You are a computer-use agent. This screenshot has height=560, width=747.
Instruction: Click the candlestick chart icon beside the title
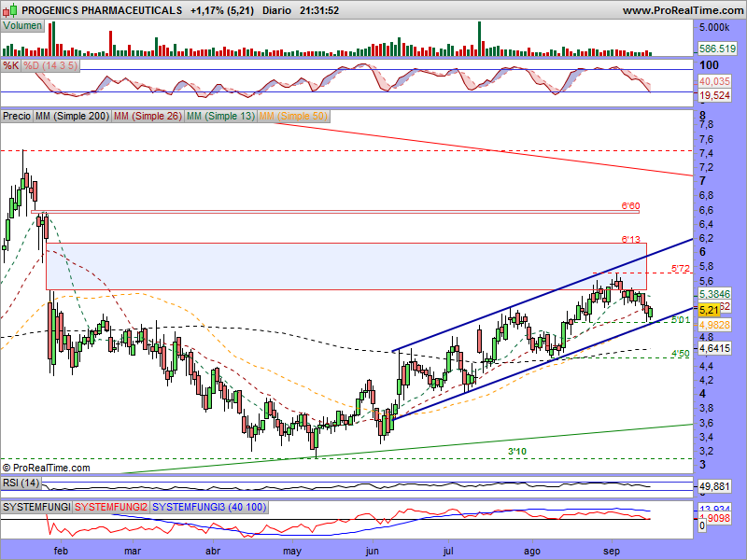(10, 9)
